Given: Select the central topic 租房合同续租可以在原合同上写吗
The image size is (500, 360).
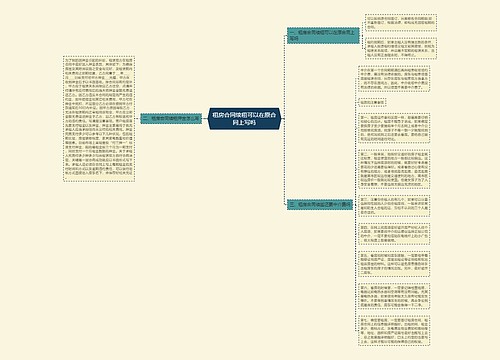Looking at the screenshot, I should pos(245,119).
